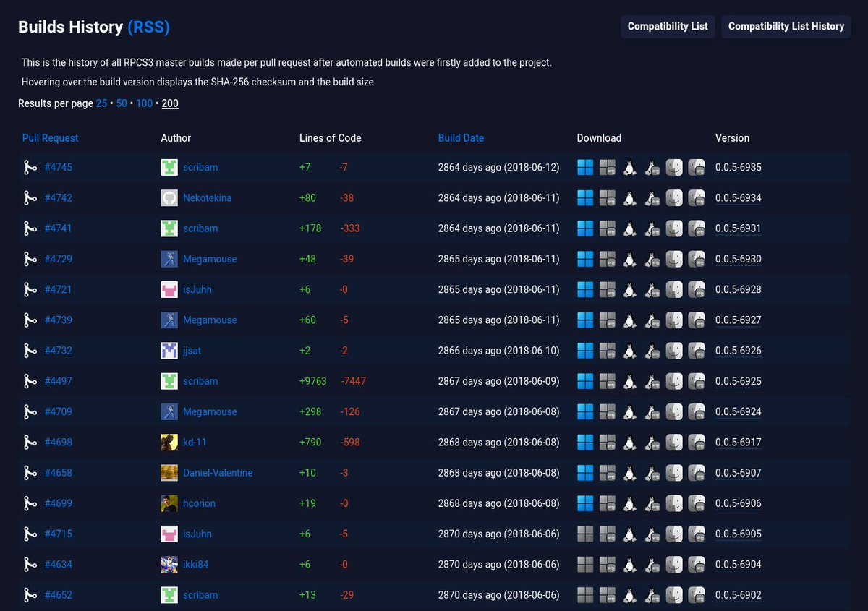This screenshot has height=611, width=868.
Task: Download the Windows build for PR #4732
Action: [585, 351]
